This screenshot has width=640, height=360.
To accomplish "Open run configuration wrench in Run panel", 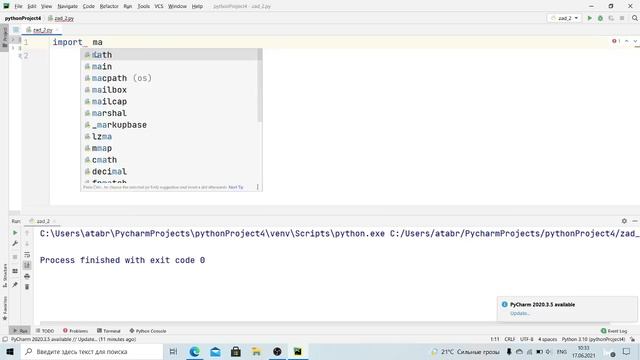I will click(15, 244).
